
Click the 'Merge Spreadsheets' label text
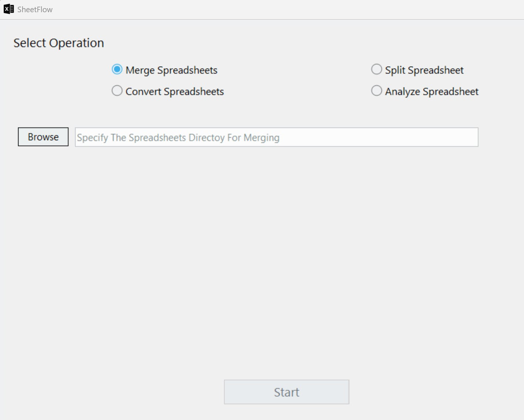point(171,70)
